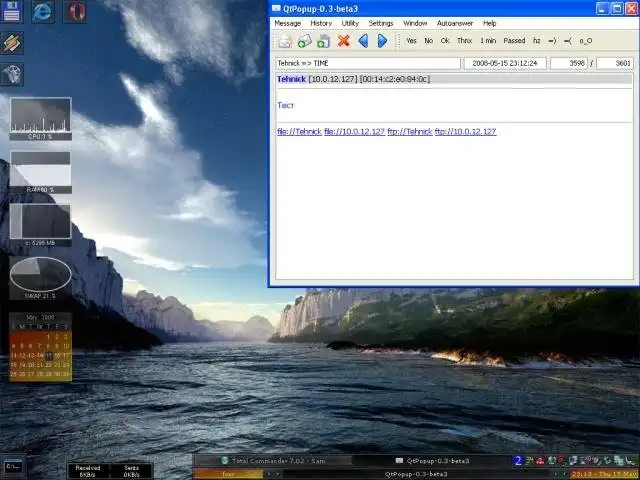Launch Winamp from the lightning bolt icon
This screenshot has height=480, width=640.
[11, 43]
